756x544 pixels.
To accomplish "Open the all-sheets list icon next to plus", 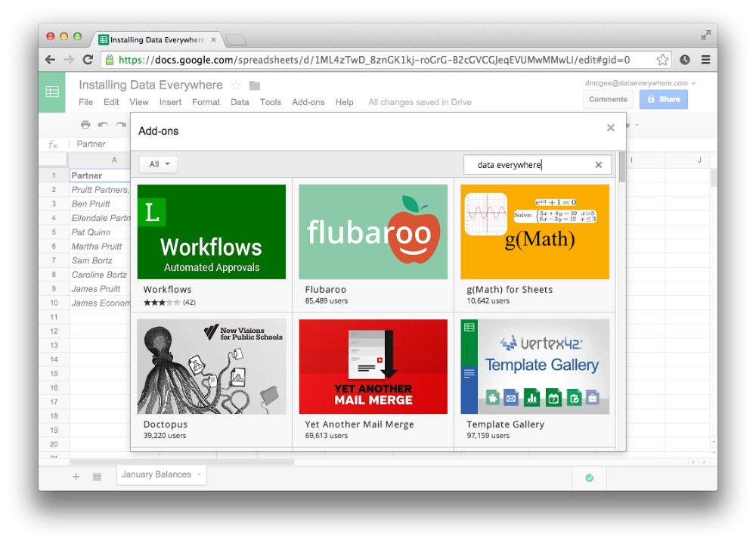I will [97, 477].
